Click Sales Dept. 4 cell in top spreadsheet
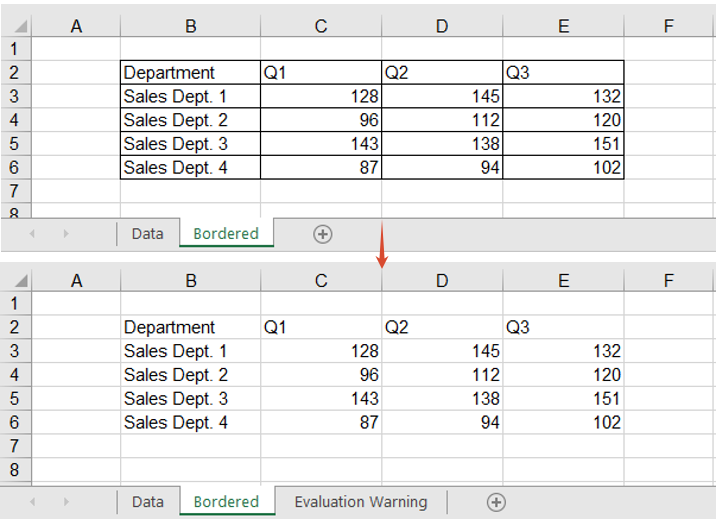 [190, 167]
